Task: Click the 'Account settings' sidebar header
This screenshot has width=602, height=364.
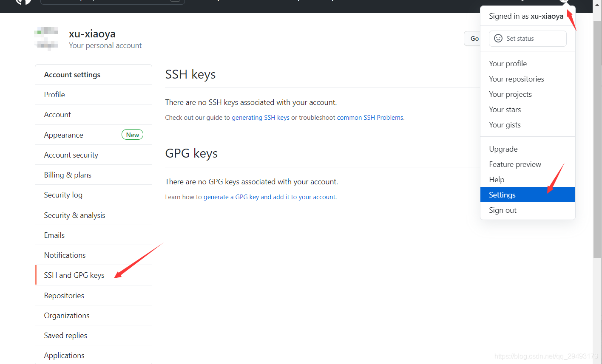Action: [94, 74]
